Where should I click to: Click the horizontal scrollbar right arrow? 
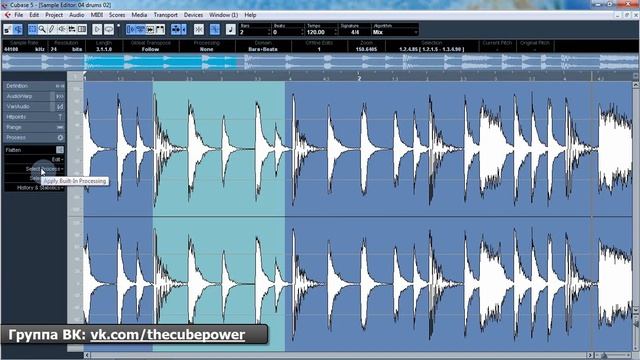589,356
